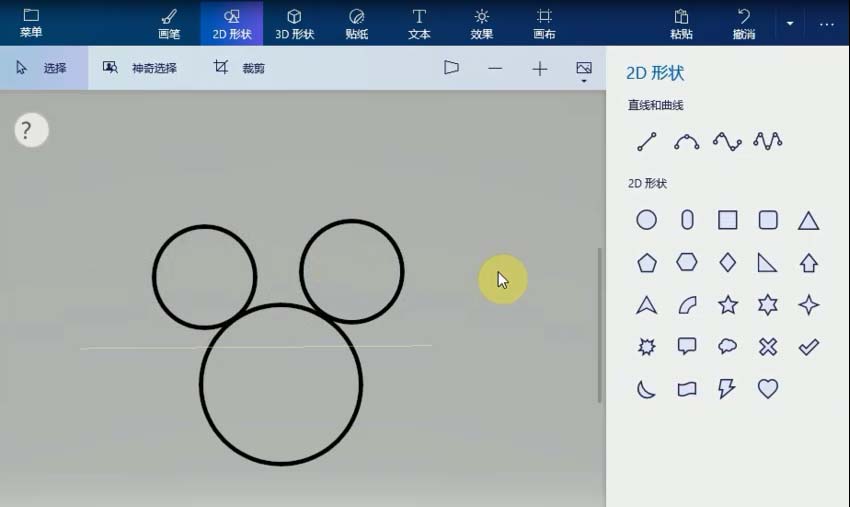Pick the five-pointed star shape
The width and height of the screenshot is (850, 507).
point(727,305)
